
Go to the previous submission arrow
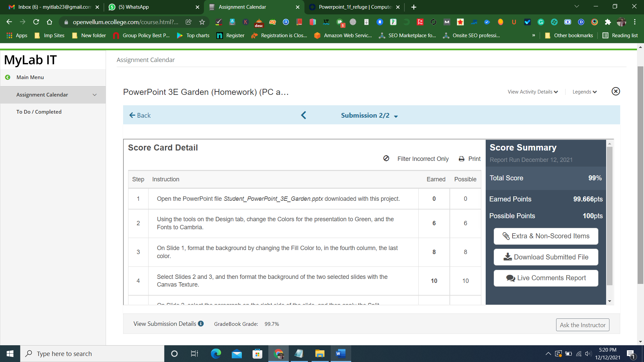304,115
